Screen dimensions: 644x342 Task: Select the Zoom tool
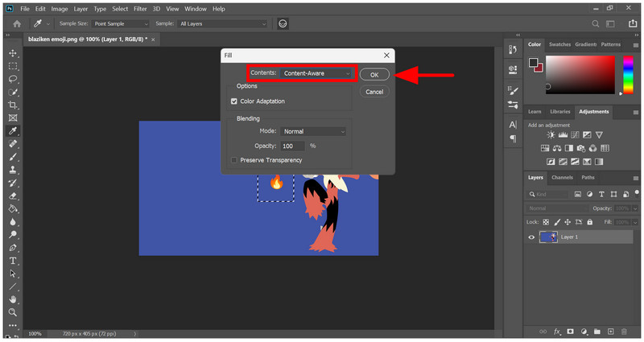point(13,312)
